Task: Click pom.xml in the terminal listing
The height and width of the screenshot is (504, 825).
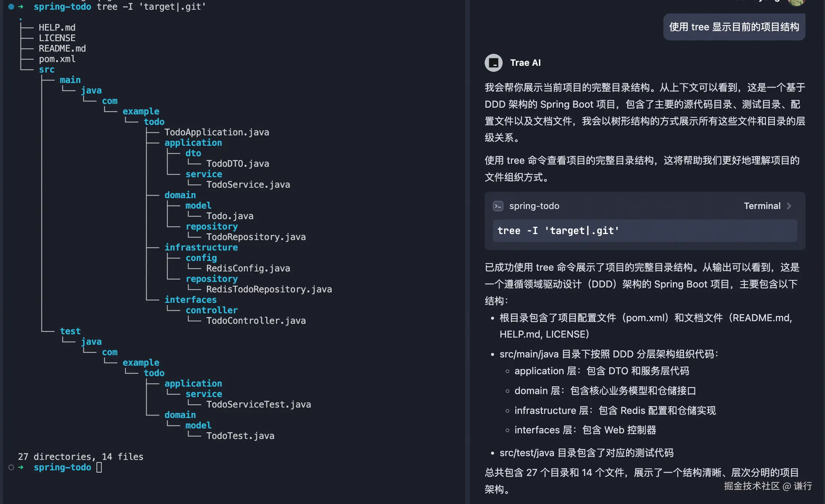Action: coord(57,59)
